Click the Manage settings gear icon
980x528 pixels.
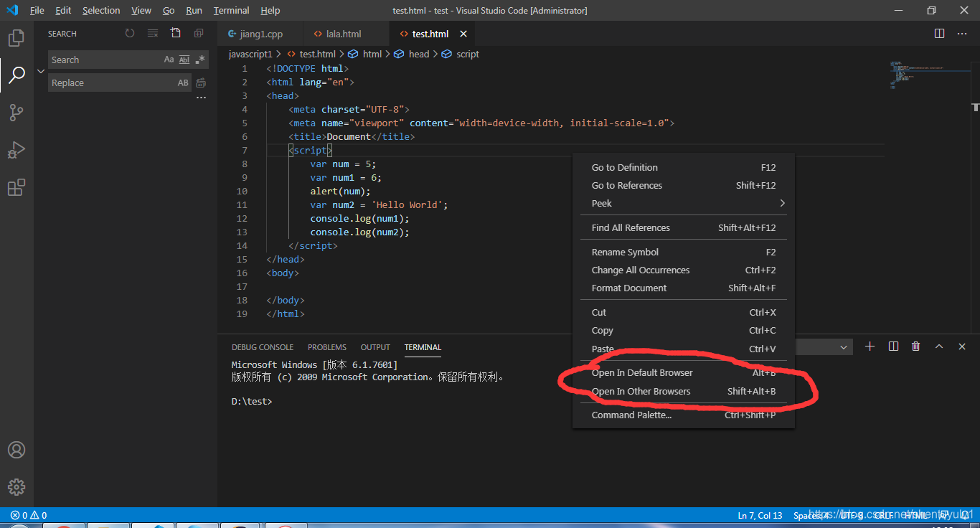point(17,486)
